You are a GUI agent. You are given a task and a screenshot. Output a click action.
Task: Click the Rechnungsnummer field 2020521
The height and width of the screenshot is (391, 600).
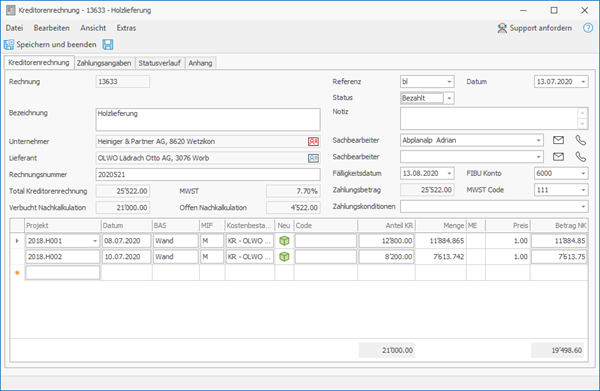pos(208,174)
